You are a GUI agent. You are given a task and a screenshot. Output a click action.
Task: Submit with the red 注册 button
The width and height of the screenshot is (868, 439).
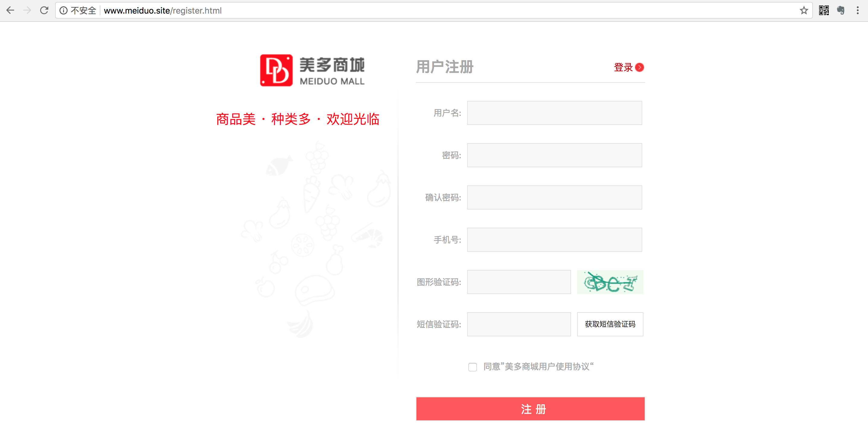point(530,409)
